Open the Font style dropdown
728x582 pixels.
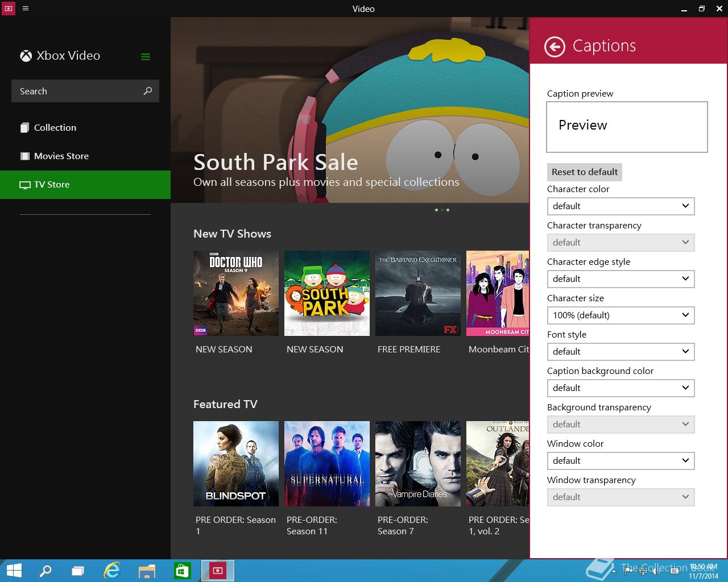621,351
